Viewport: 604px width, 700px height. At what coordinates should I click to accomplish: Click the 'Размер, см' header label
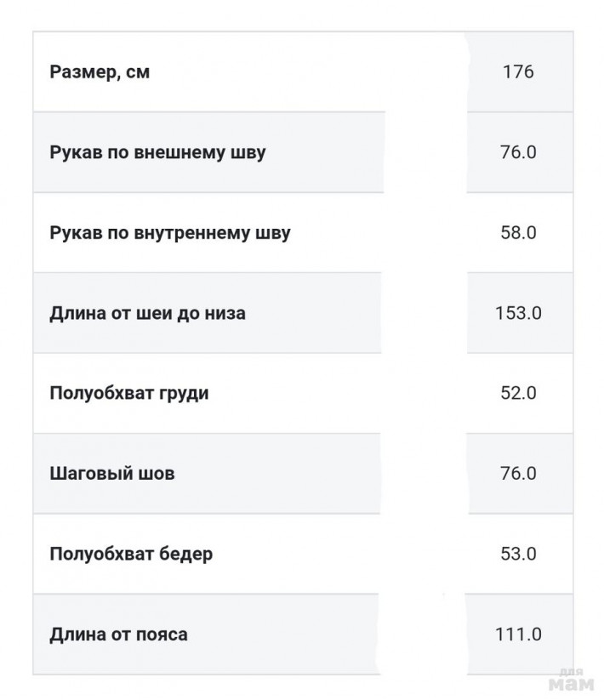pyautogui.click(x=100, y=72)
